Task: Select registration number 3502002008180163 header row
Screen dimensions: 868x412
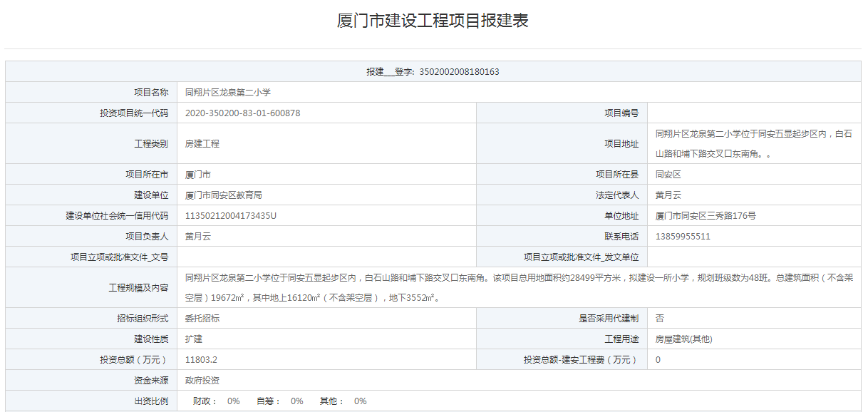Action: click(433, 72)
